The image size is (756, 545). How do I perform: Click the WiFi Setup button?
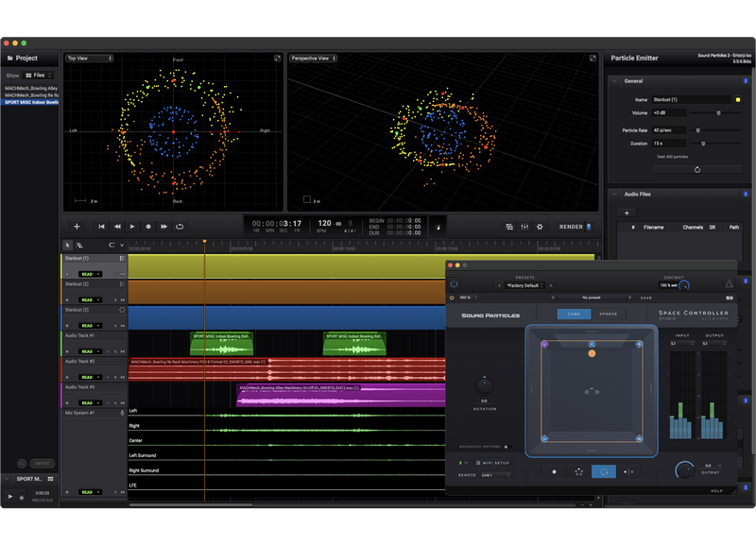click(490, 463)
